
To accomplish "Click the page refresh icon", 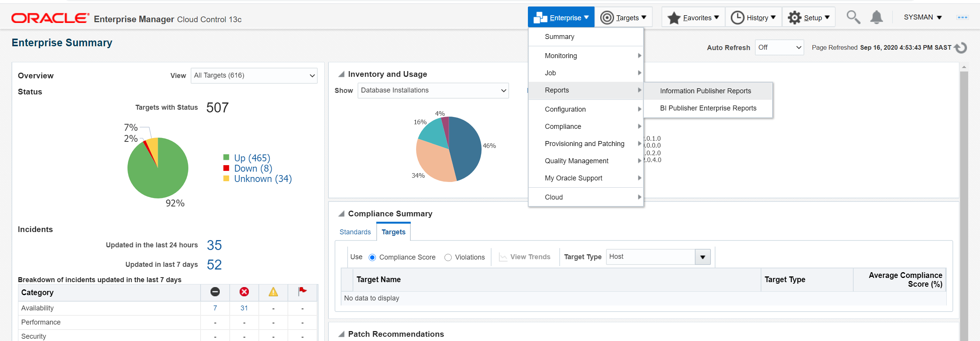I will pos(961,48).
